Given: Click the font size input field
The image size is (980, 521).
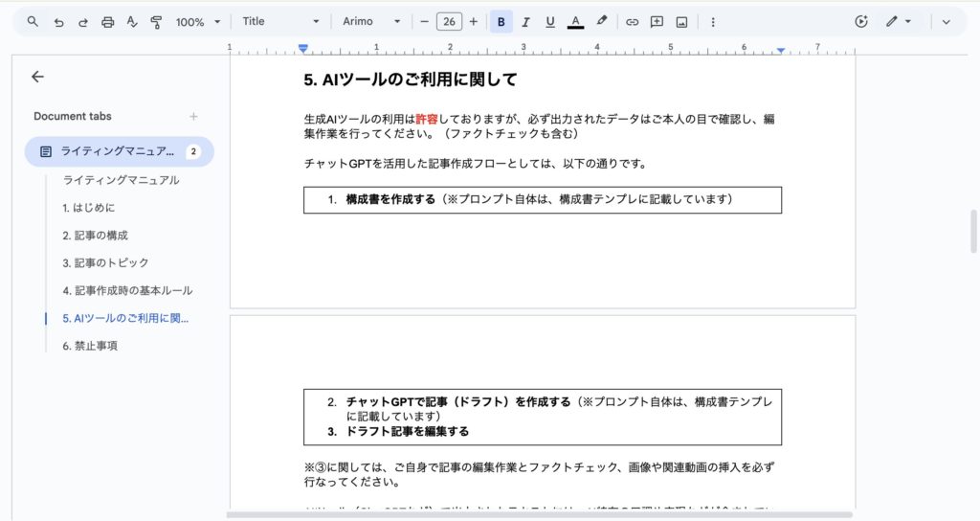Looking at the screenshot, I should click(448, 21).
